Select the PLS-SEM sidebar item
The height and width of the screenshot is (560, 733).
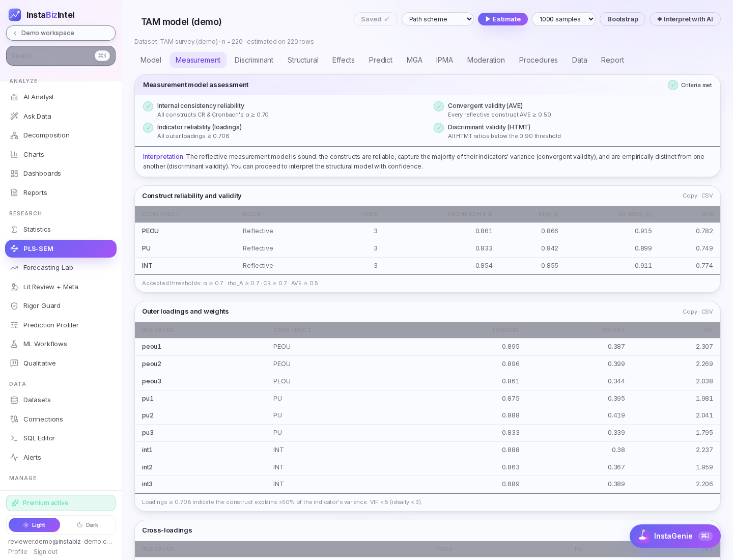61,249
